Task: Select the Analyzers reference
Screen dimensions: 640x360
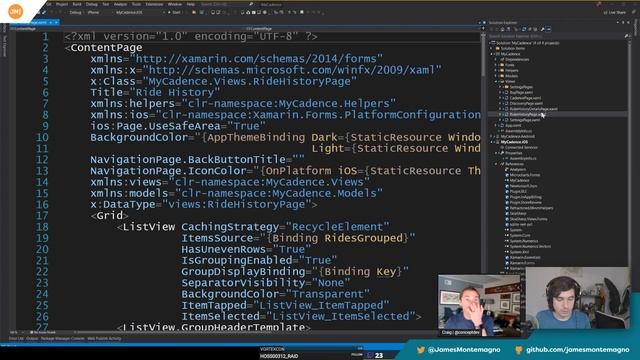Action: (518, 169)
